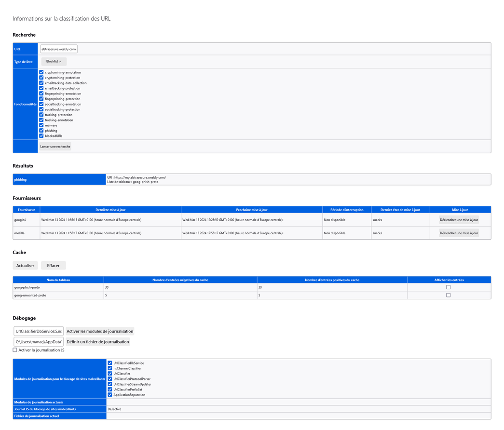Click Prochaine mise à jour column header
This screenshot has width=504, height=430.
click(x=252, y=210)
